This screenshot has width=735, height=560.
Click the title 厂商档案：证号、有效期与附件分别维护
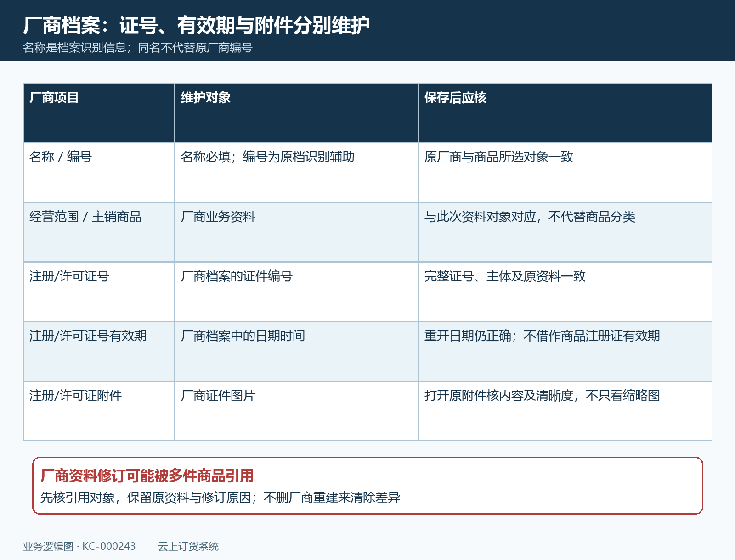click(196, 25)
